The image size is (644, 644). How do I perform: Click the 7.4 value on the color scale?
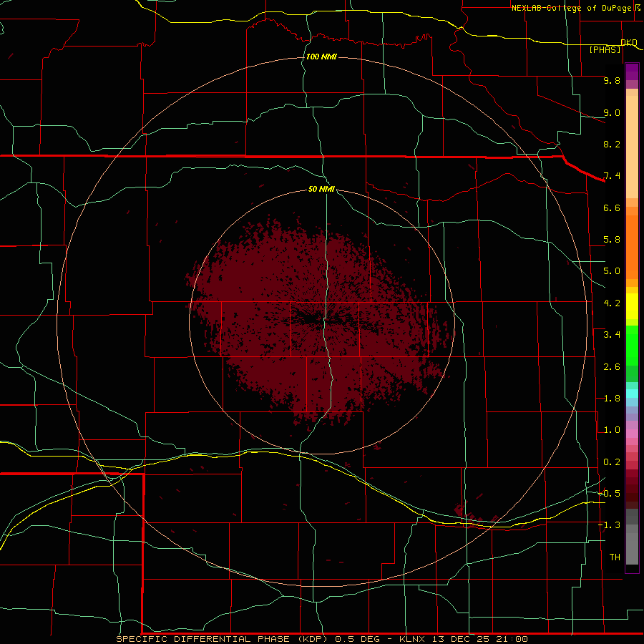tap(612, 176)
